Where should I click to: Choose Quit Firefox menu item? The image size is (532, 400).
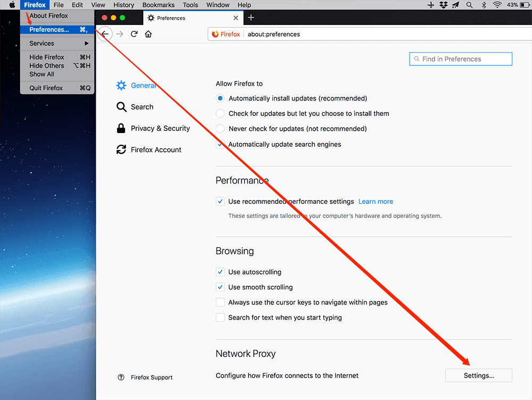(57, 88)
